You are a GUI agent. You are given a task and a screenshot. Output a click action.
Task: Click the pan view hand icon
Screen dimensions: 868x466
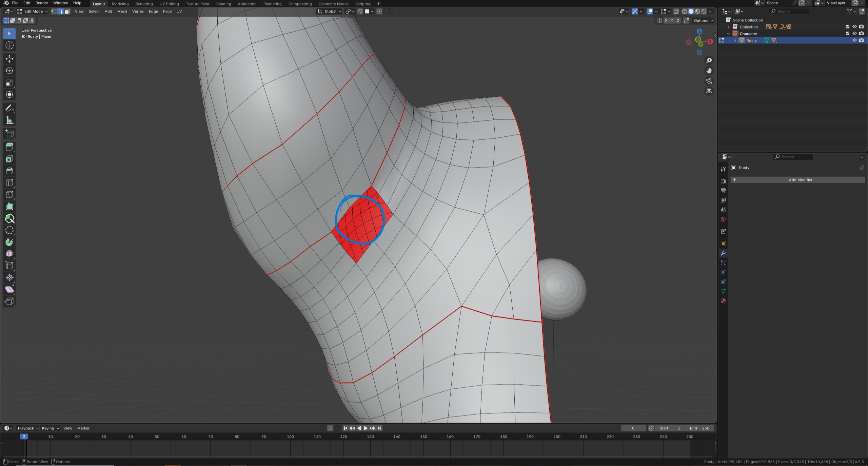(709, 71)
